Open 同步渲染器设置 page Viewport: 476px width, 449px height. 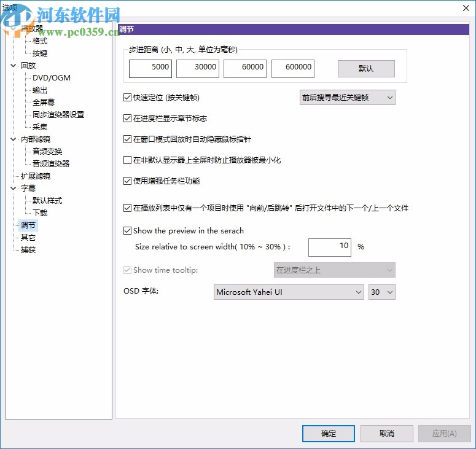click(x=58, y=115)
